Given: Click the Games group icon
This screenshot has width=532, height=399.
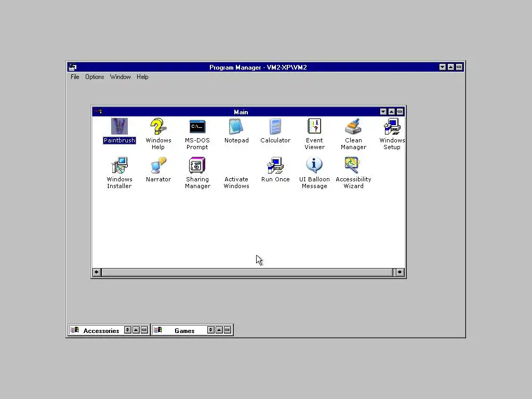Looking at the screenshot, I should 158,330.
